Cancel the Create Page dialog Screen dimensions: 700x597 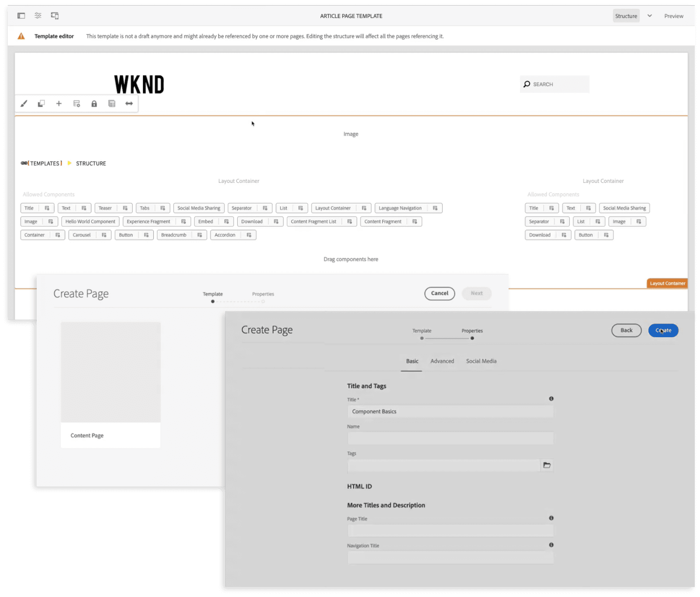click(439, 293)
